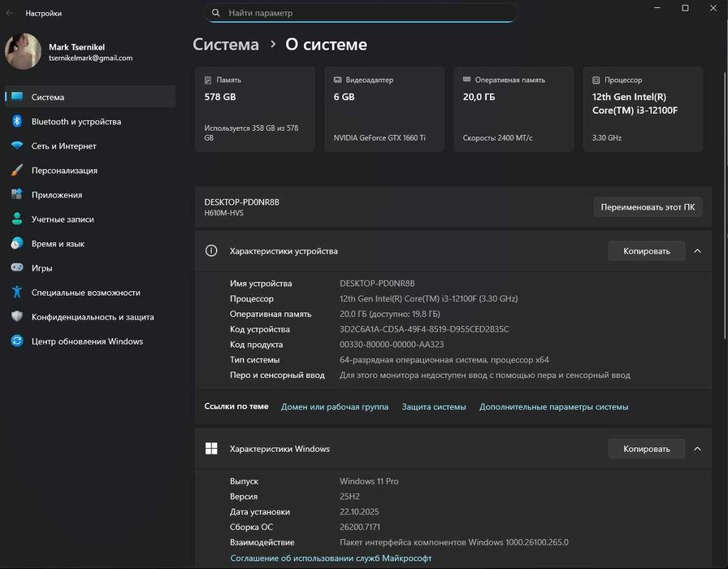The height and width of the screenshot is (569, 728).
Task: Select Система in the sidebar menu
Action: pyautogui.click(x=48, y=97)
